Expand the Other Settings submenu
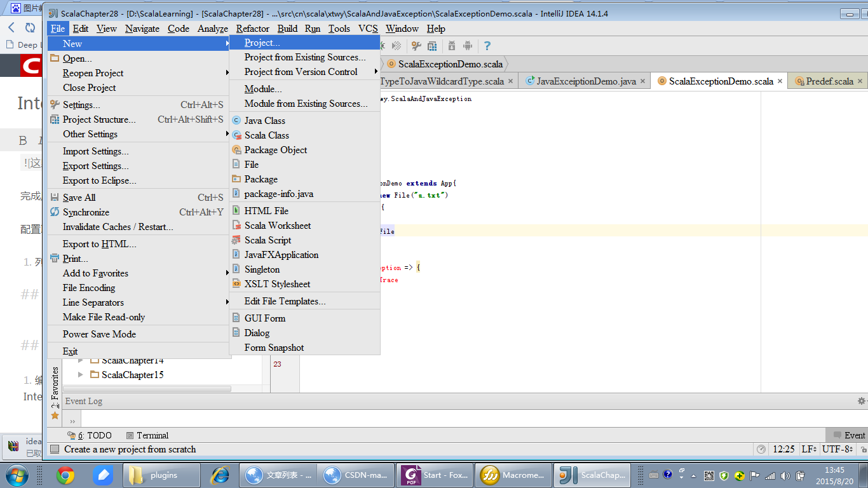The image size is (868, 488). coord(139,134)
